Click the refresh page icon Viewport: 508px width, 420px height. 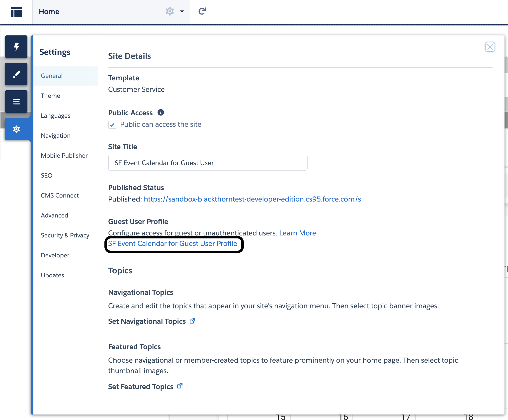coord(202,11)
